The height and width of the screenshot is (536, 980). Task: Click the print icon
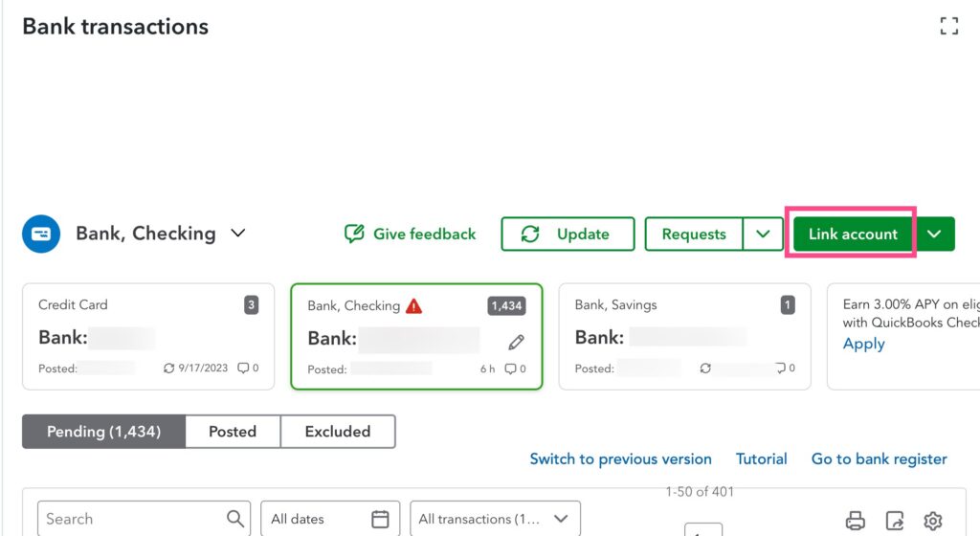point(855,521)
